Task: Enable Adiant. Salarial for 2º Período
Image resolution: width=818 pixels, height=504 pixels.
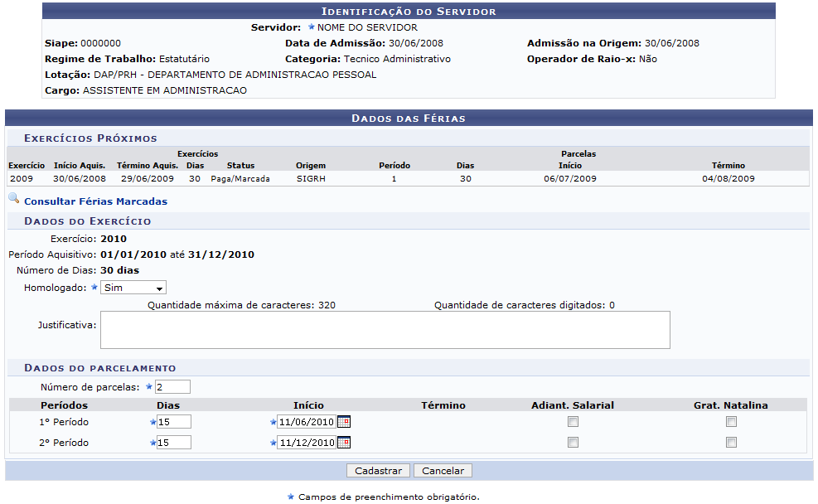Action: coord(573,443)
